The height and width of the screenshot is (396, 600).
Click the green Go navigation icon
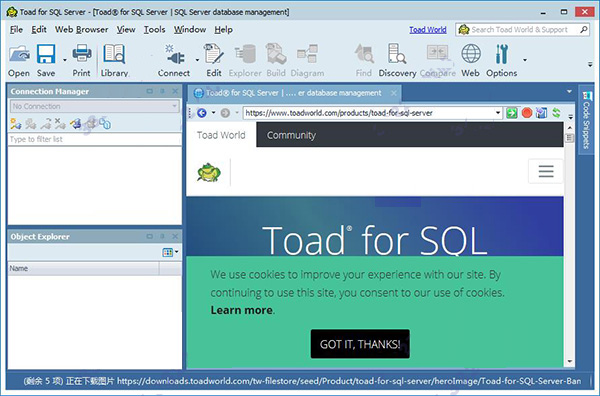512,113
